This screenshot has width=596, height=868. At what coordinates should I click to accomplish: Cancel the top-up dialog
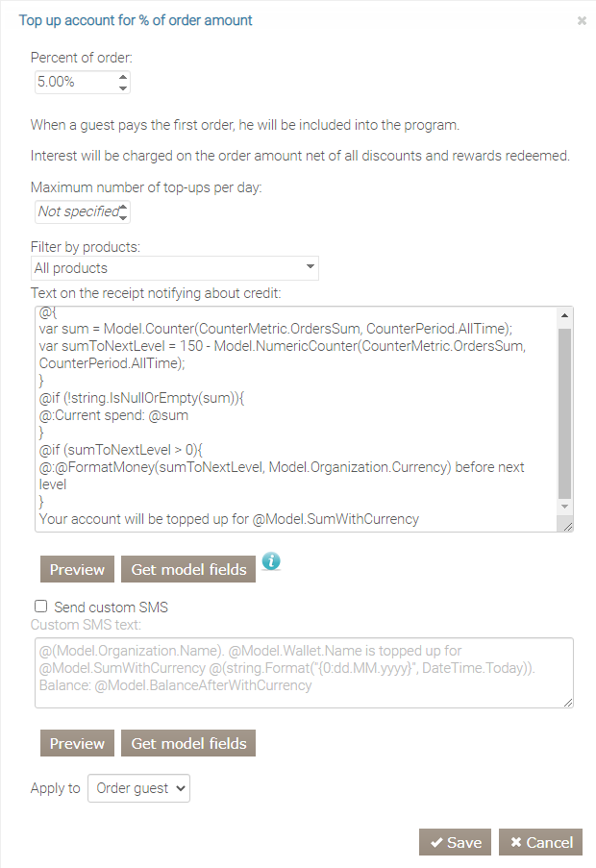[541, 842]
